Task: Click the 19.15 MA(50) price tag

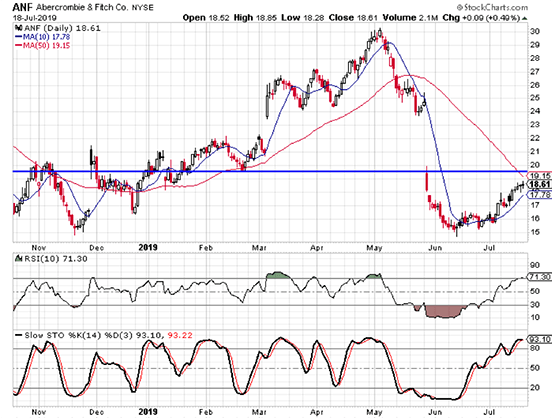Action: (x=540, y=175)
